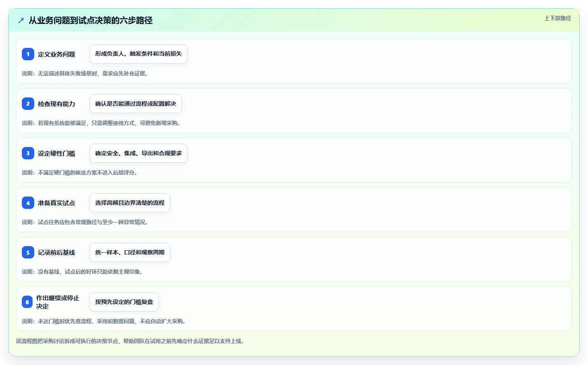Click the 选择高频且边界清楚的流程 chip
This screenshot has width=588, height=365.
130,203
